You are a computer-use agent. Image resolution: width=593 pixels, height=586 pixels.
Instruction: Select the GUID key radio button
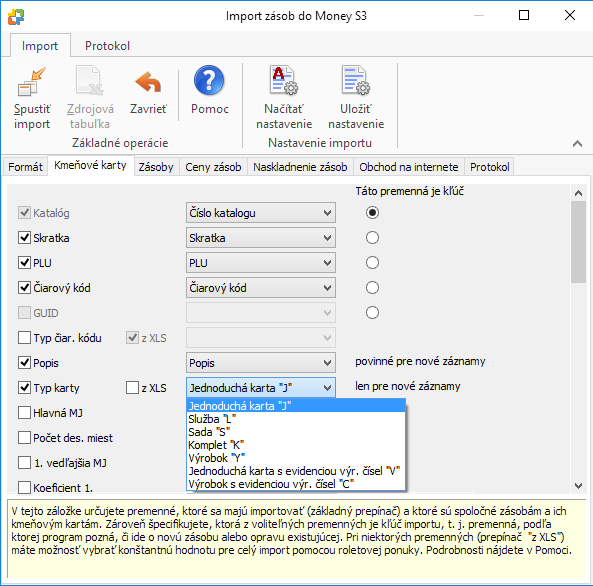[372, 312]
